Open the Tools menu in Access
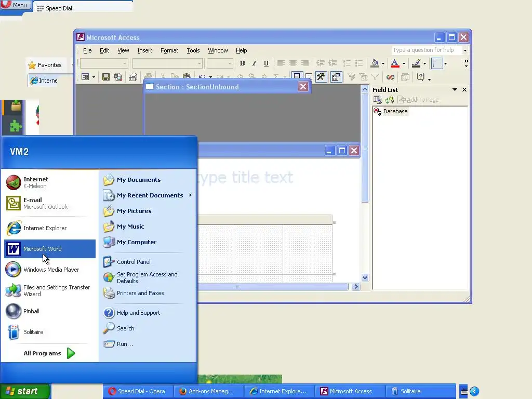The image size is (532, 399). [193, 50]
